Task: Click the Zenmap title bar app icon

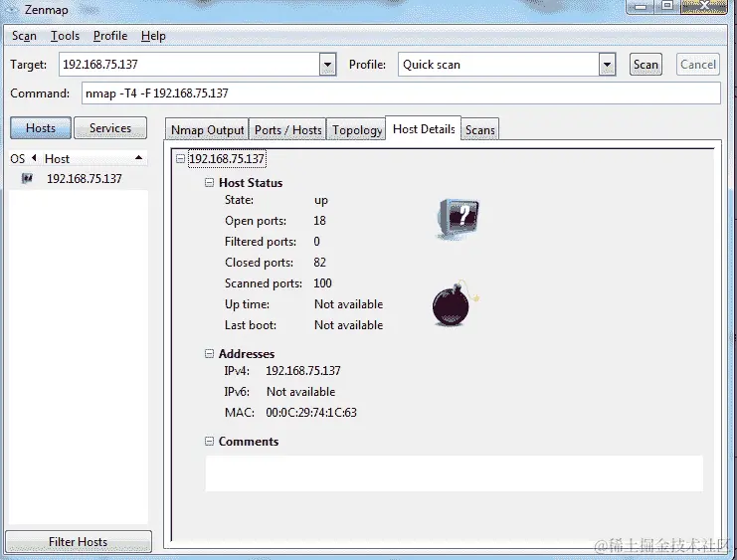Action: [x=11, y=9]
